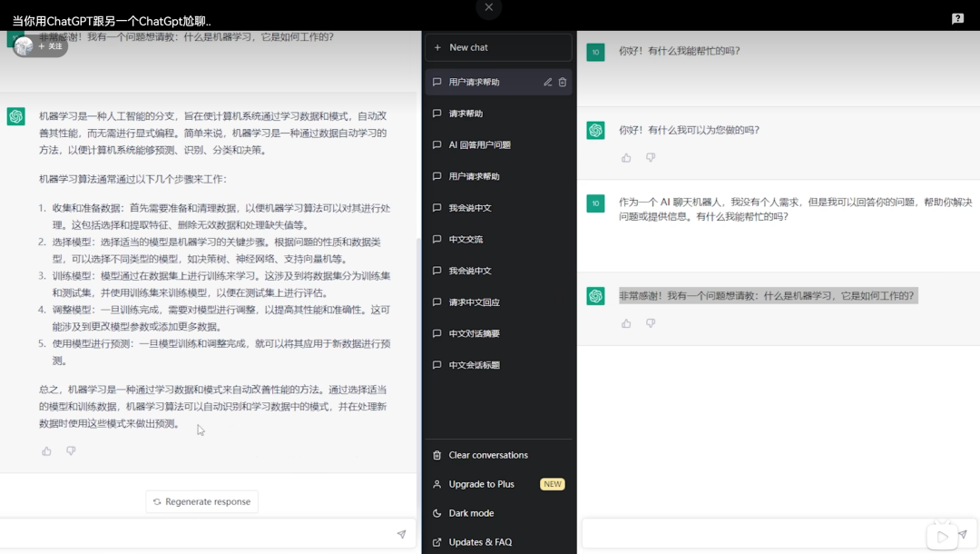The width and height of the screenshot is (980, 554).
Task: Give thumbs up to the left ChatGPT answer
Action: pos(46,450)
